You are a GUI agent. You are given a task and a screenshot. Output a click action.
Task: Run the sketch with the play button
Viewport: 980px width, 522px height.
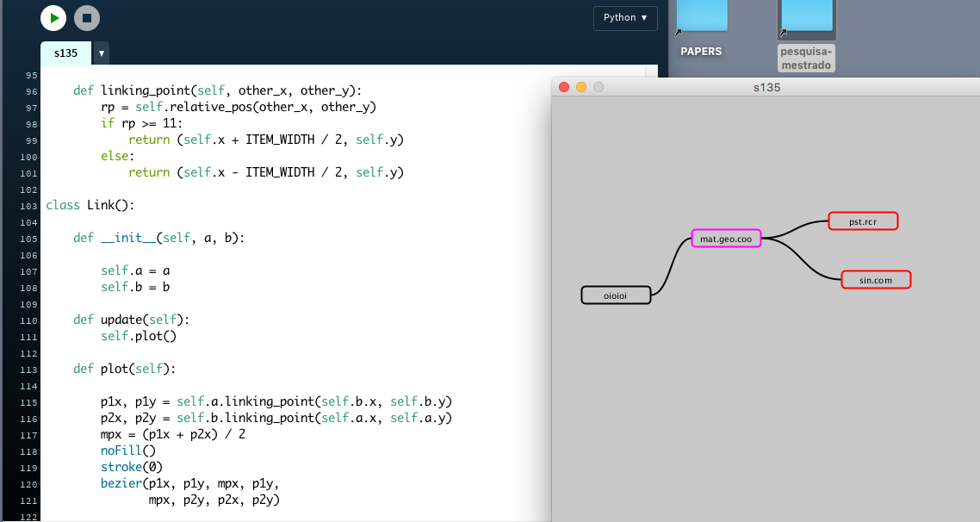(53, 17)
